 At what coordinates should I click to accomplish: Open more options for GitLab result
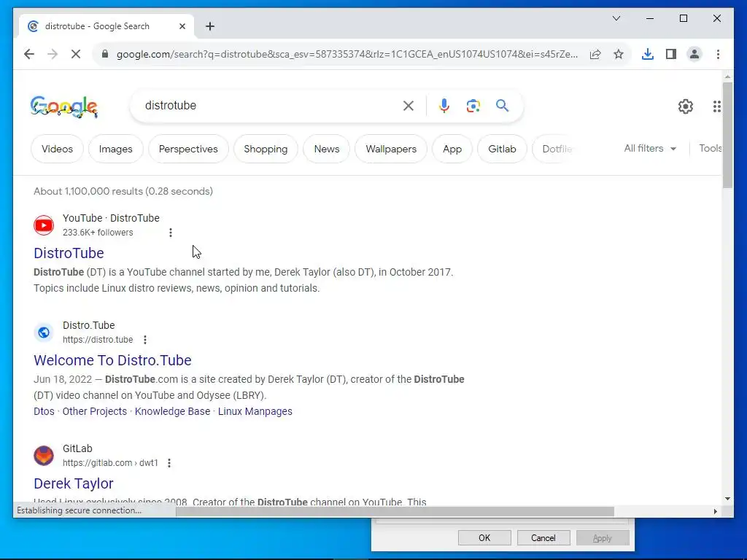click(169, 463)
